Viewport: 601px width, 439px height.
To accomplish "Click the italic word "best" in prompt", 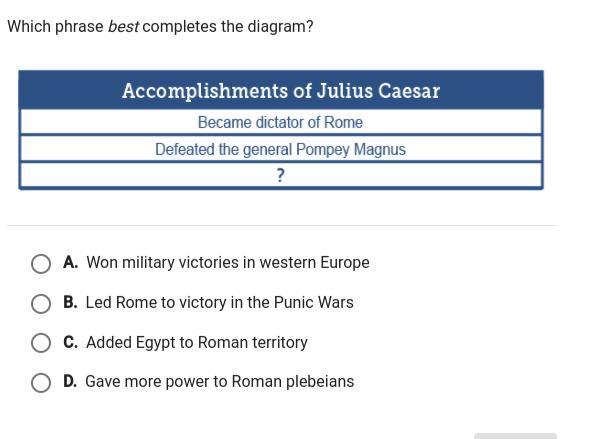I will pos(123,26).
